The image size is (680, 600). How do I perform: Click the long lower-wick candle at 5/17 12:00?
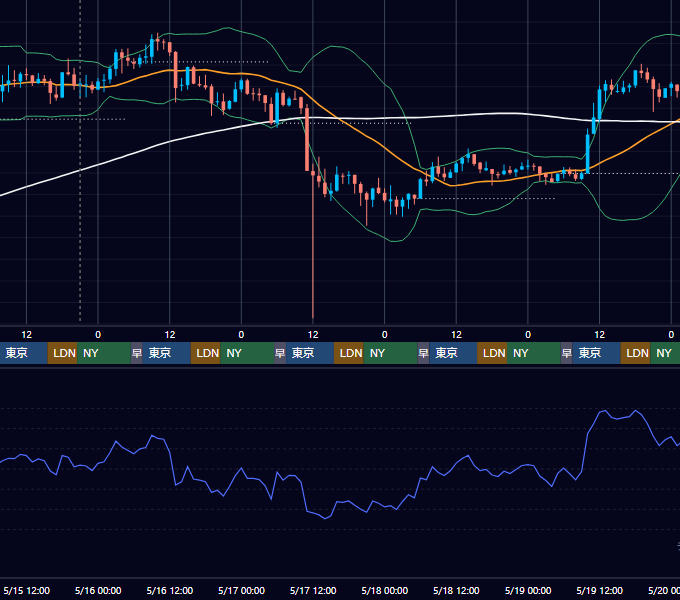point(313,243)
